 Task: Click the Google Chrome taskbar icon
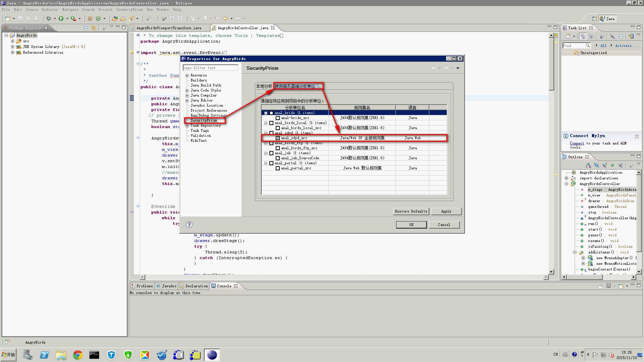pos(78,355)
